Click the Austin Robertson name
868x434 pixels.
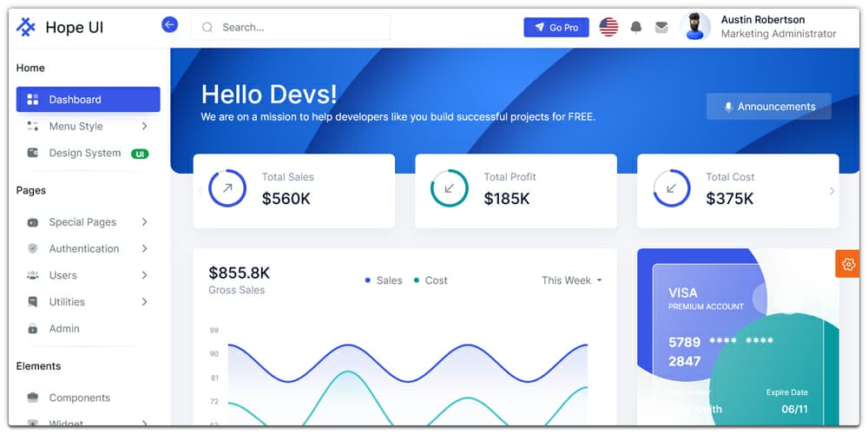[x=763, y=19]
